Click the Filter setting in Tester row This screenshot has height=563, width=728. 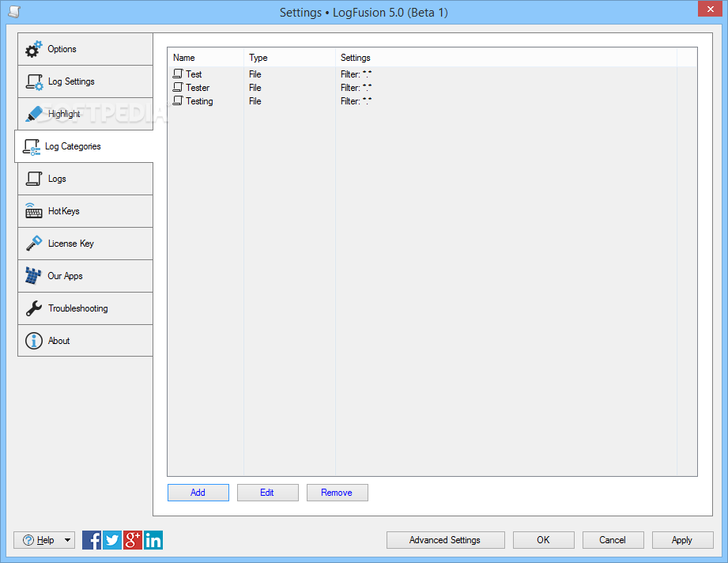(356, 87)
